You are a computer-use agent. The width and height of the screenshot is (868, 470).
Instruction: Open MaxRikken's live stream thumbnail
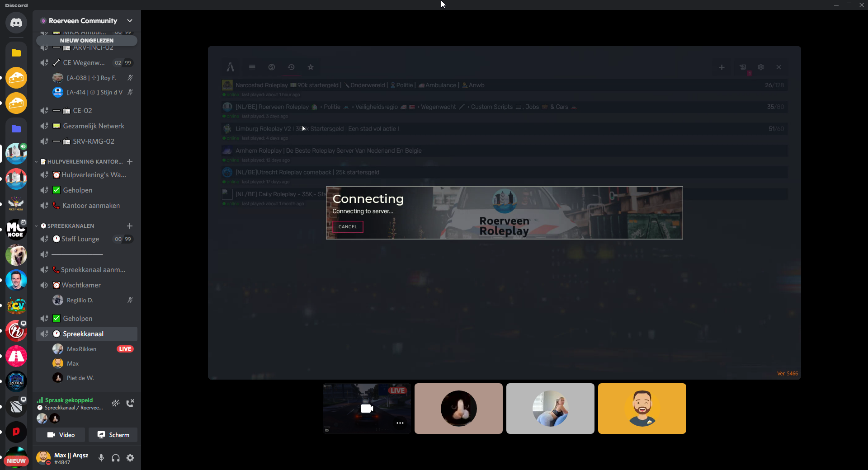[x=367, y=409]
